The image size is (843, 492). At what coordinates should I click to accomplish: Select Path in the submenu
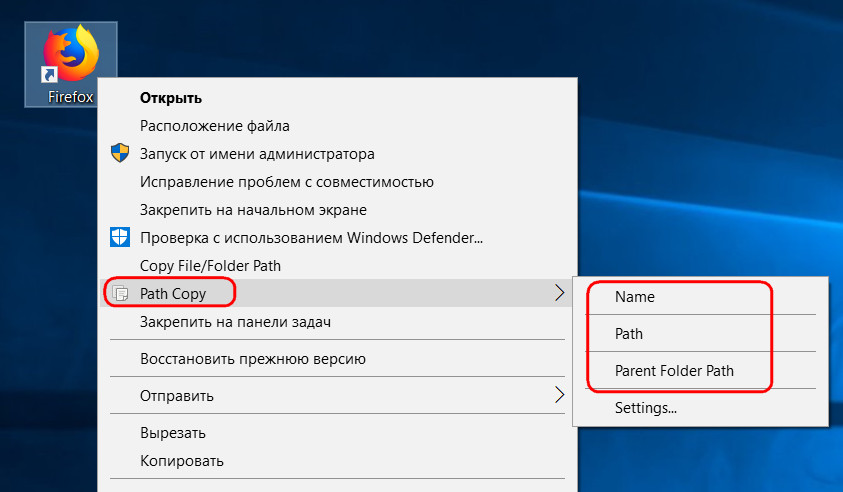[x=628, y=334]
